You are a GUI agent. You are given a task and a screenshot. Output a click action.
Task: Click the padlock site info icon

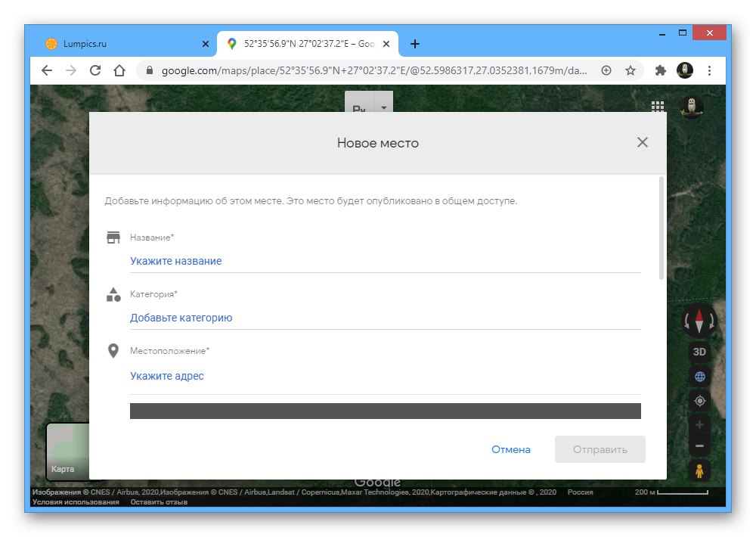point(150,70)
